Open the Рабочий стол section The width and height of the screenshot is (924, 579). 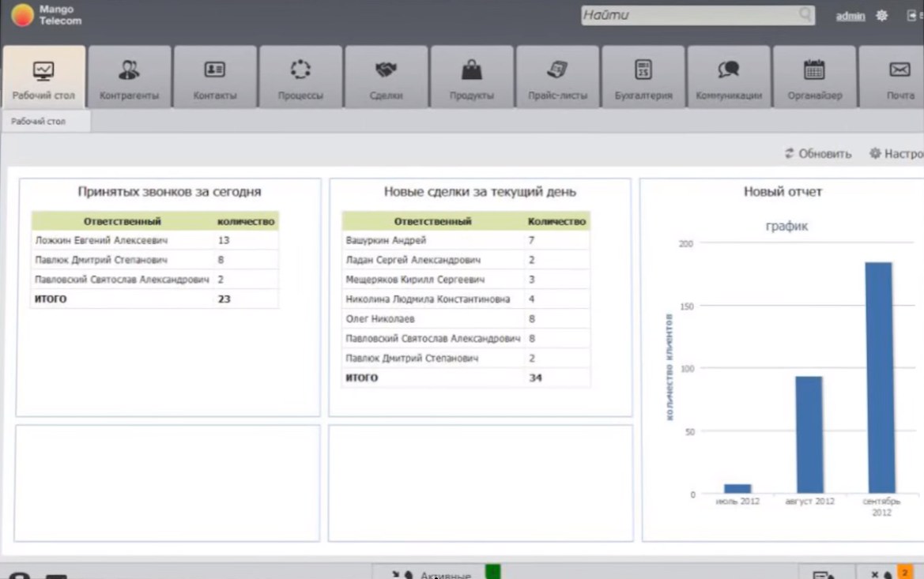click(x=44, y=77)
